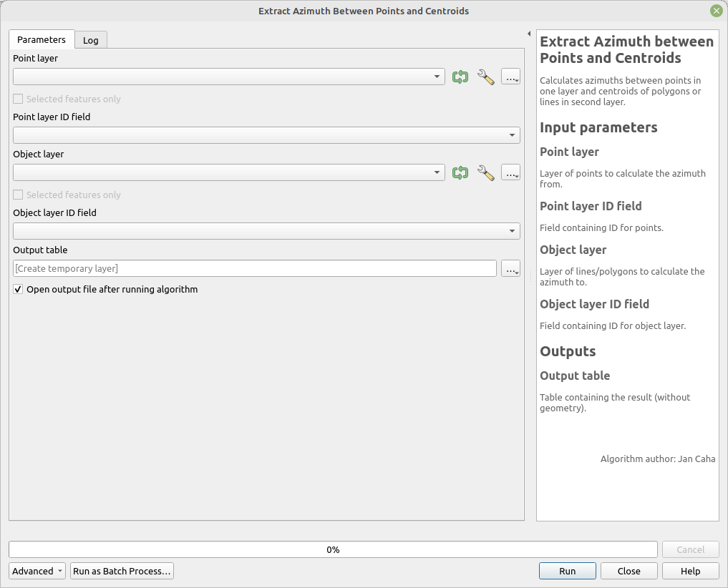Click wrench options icon for Object layer
728x588 pixels.
(485, 173)
